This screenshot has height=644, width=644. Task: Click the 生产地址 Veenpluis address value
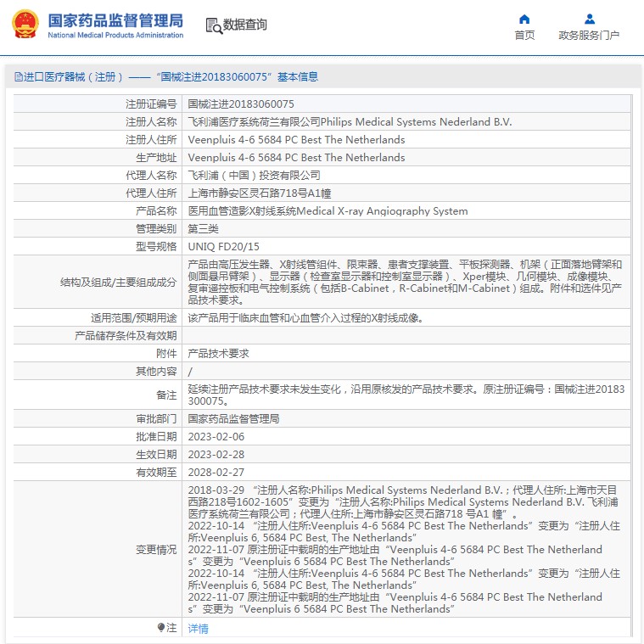[296, 157]
